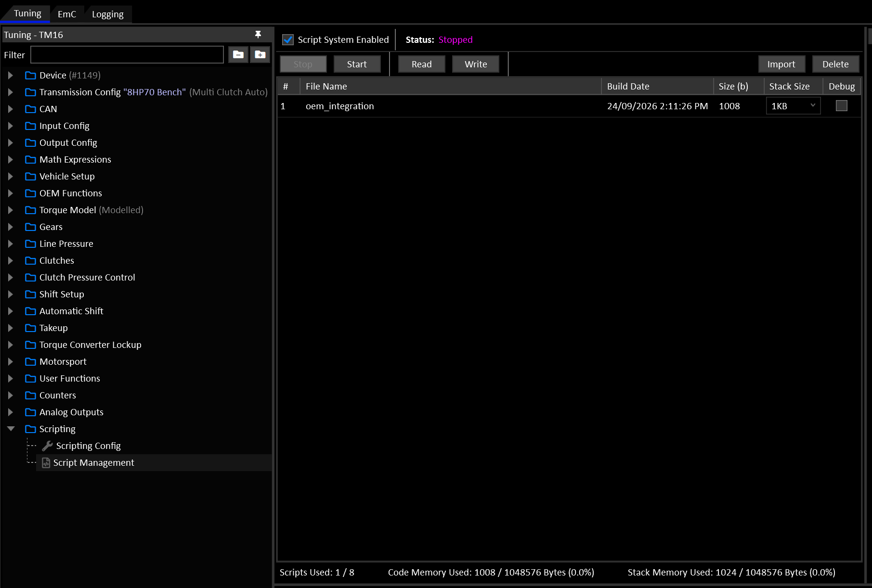This screenshot has width=872, height=588.
Task: Collapse all folders button next to Filter
Action: point(238,54)
